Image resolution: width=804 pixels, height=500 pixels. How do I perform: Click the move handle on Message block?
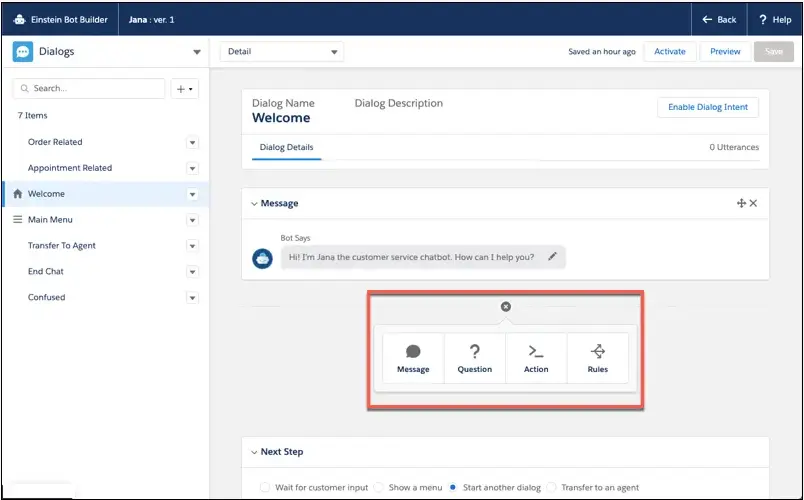click(741, 203)
